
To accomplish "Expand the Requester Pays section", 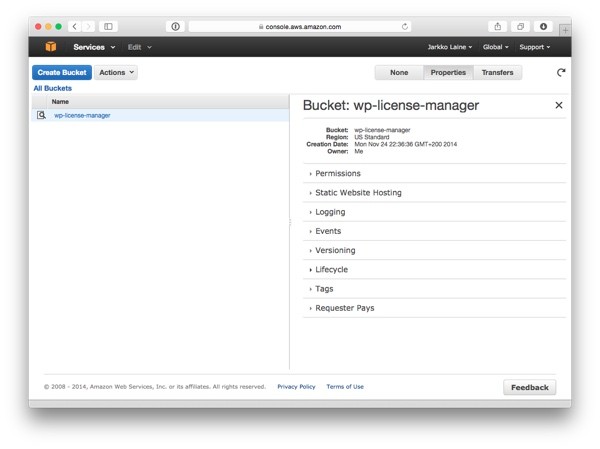I will (x=434, y=308).
